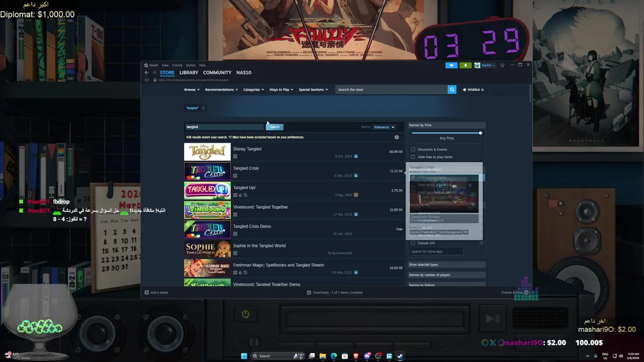Click the volume icon in system tray
The image size is (644, 362).
(x=620, y=356)
